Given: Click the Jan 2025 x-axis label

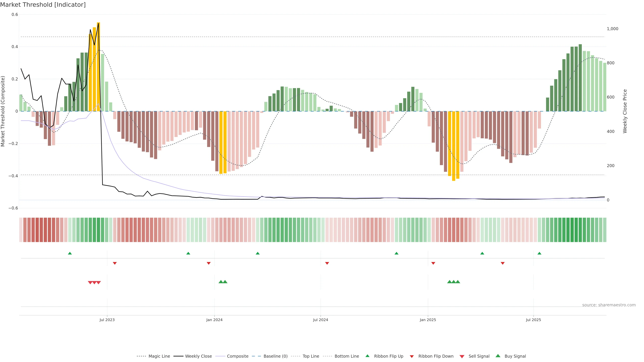Looking at the screenshot, I should point(428,320).
